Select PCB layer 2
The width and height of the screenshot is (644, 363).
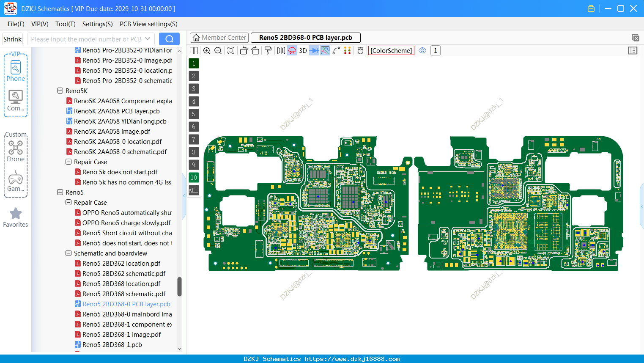[194, 76]
